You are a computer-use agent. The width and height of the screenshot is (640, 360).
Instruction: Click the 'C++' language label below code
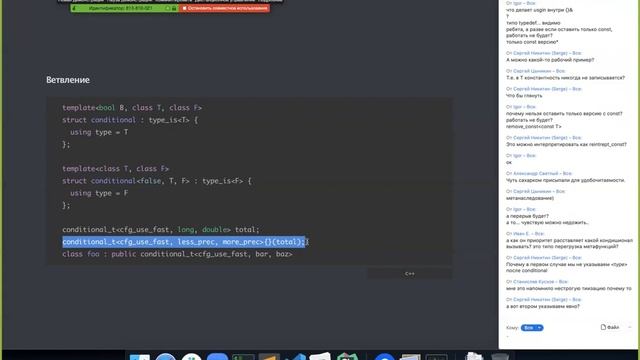tap(409, 273)
